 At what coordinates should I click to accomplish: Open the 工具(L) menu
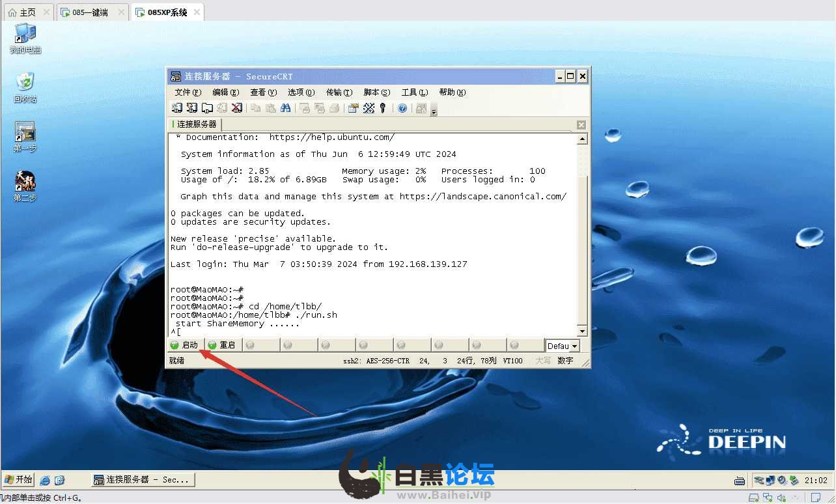pos(414,92)
